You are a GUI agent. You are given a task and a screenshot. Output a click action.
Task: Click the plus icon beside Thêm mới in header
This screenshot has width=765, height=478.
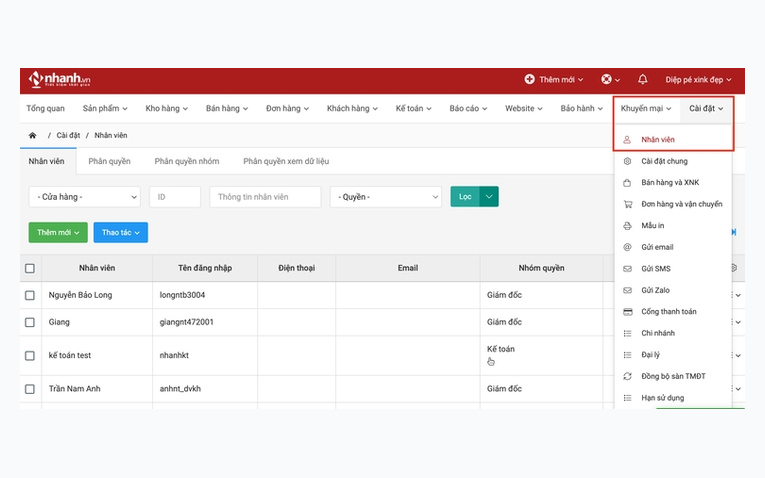[529, 79]
